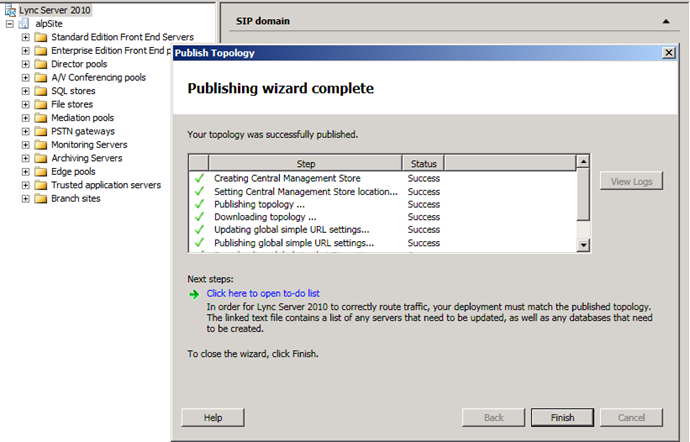Click the Back button
This screenshot has width=690, height=442.
click(x=493, y=417)
